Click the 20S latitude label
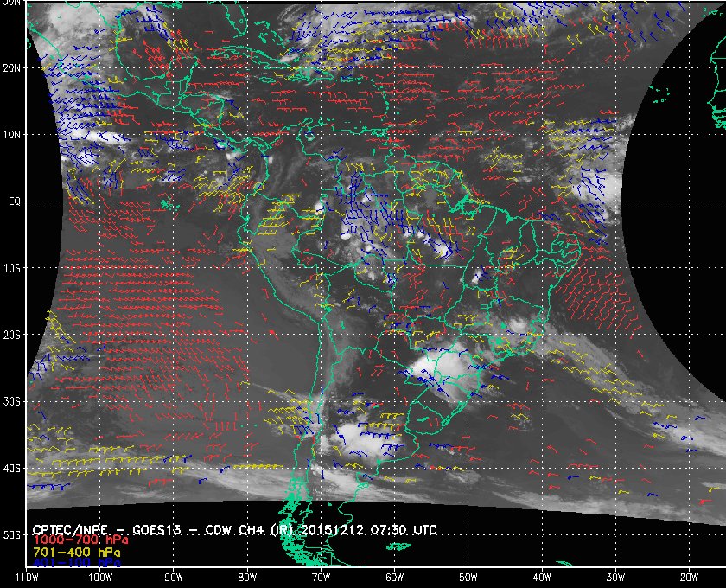726x588 pixels. click(12, 335)
